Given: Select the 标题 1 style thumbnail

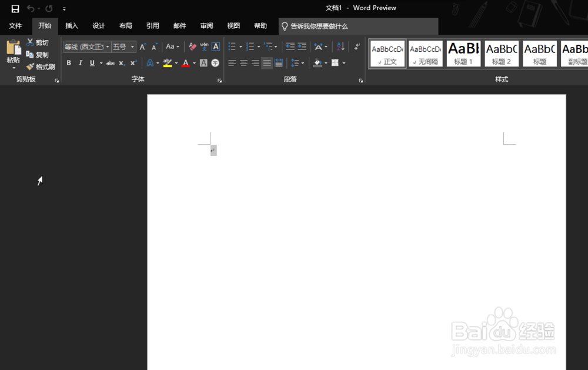Looking at the screenshot, I should coord(463,54).
